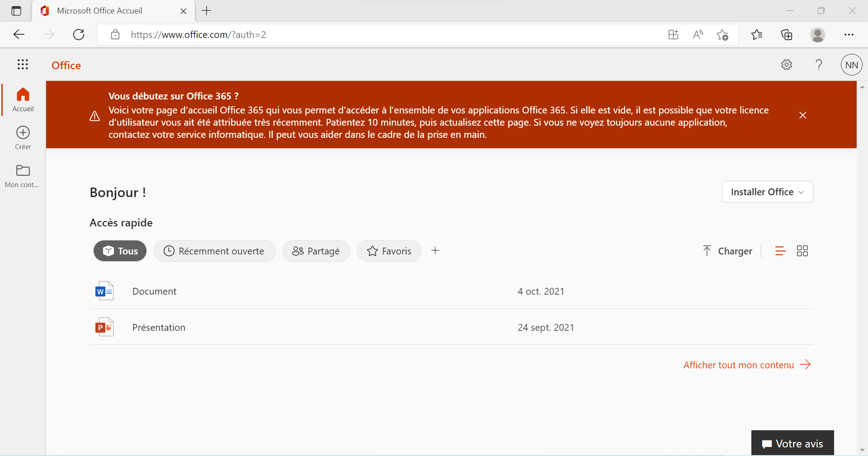The height and width of the screenshot is (456, 868).
Task: Open tab actions menu icon
Action: coord(16,11)
